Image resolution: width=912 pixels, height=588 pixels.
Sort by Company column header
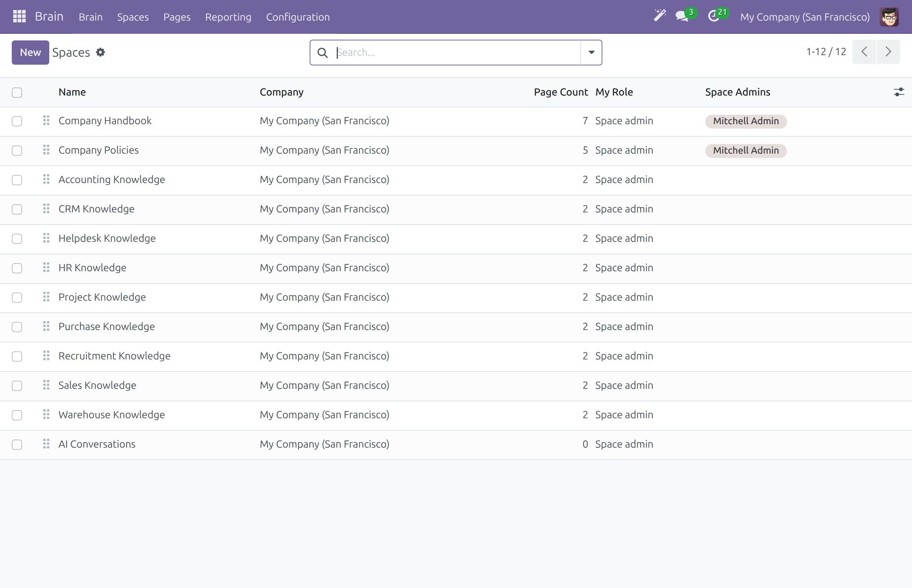281,92
